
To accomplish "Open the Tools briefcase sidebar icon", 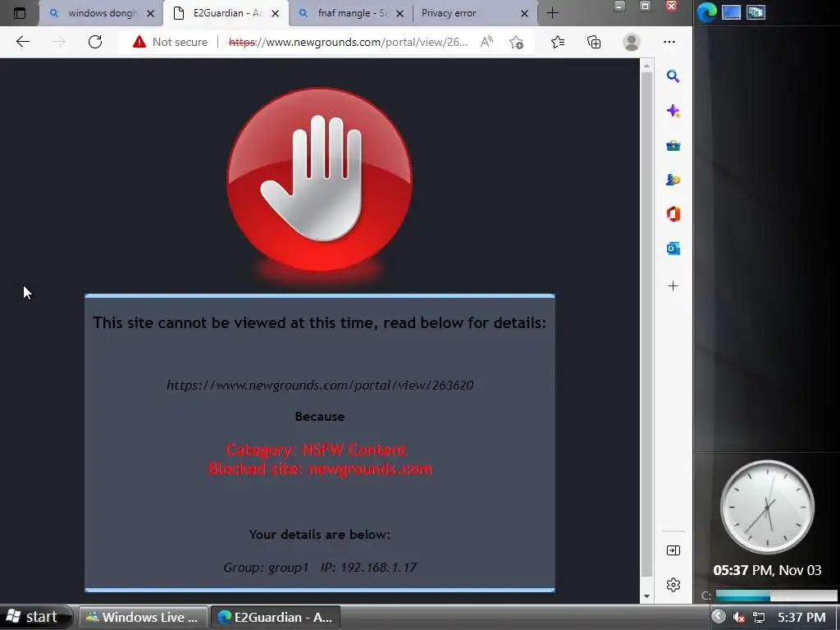I will [x=673, y=146].
